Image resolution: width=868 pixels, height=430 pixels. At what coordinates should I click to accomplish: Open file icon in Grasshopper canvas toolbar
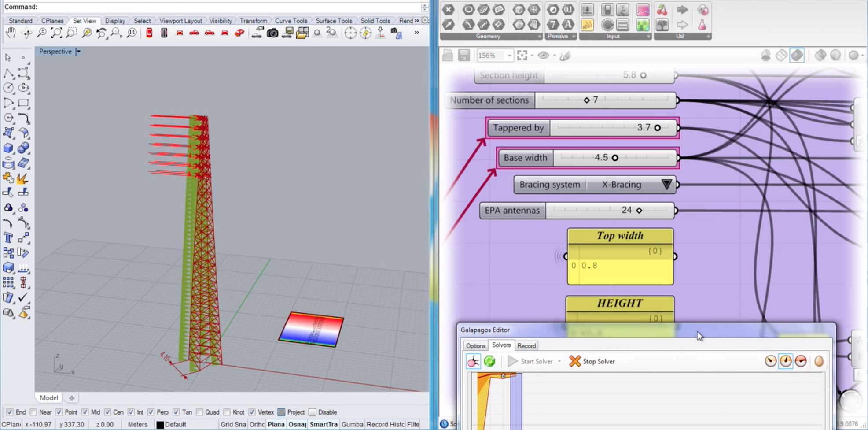pyautogui.click(x=448, y=56)
